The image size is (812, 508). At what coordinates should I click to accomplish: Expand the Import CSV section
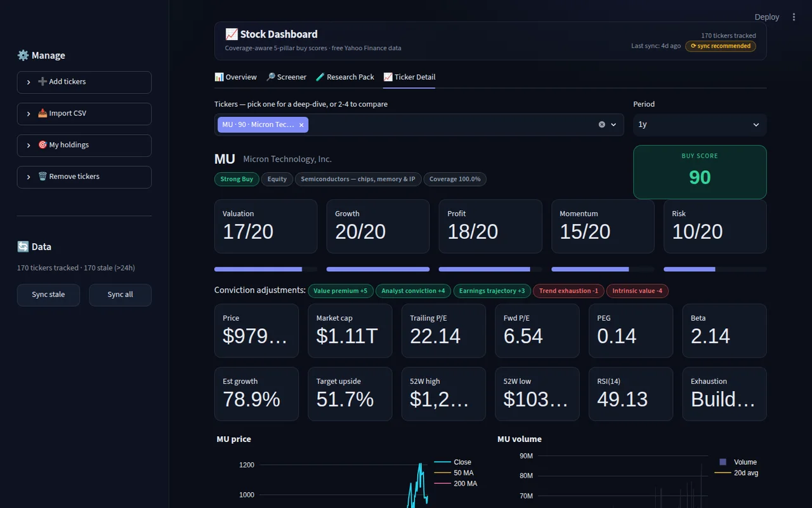(84, 114)
